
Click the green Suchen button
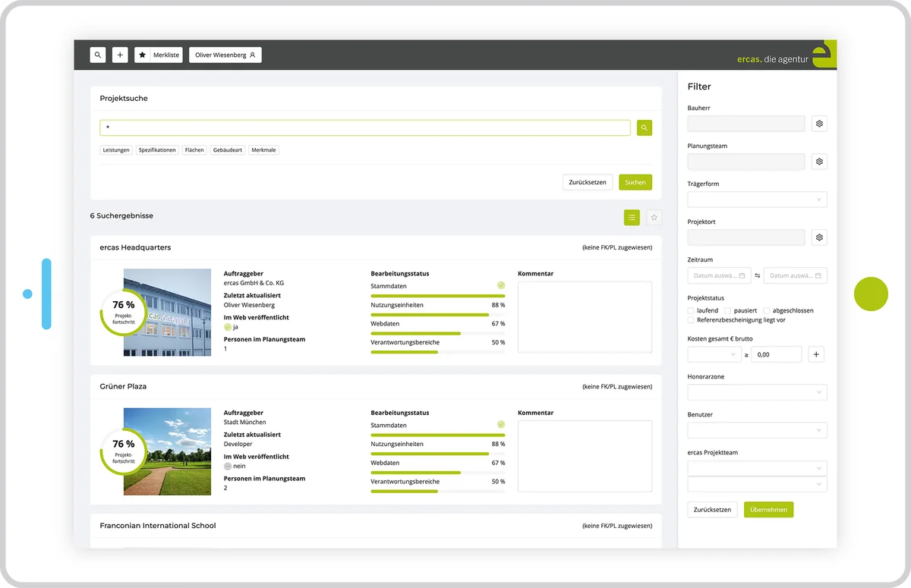tap(635, 182)
